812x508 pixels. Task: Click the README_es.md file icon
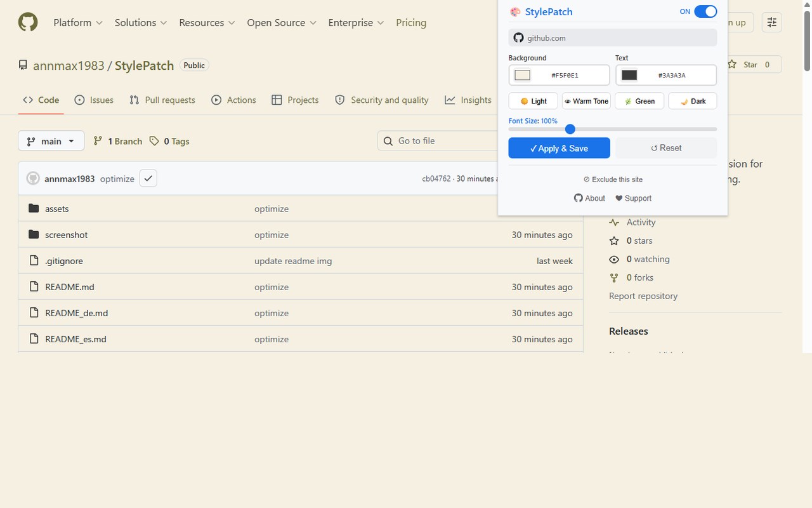coord(34,338)
